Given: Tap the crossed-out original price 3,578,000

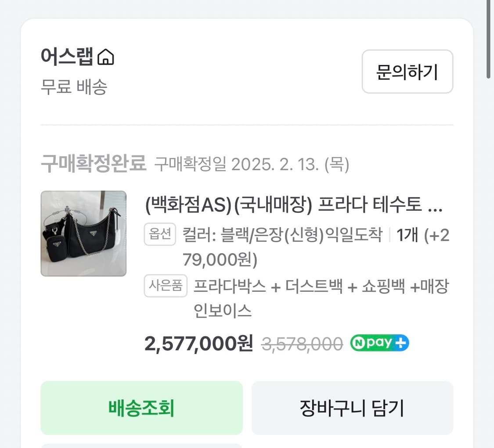Looking at the screenshot, I should [x=301, y=344].
